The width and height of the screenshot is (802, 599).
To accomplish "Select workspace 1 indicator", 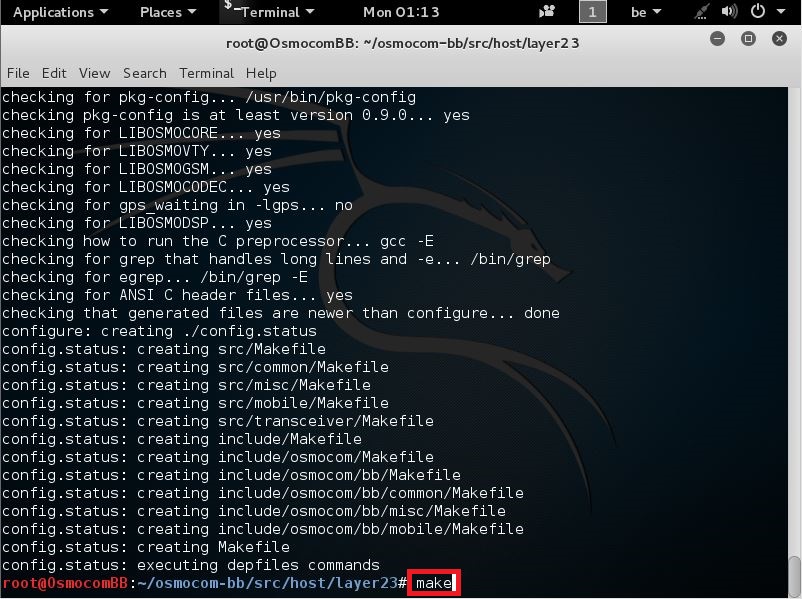I will tap(592, 11).
